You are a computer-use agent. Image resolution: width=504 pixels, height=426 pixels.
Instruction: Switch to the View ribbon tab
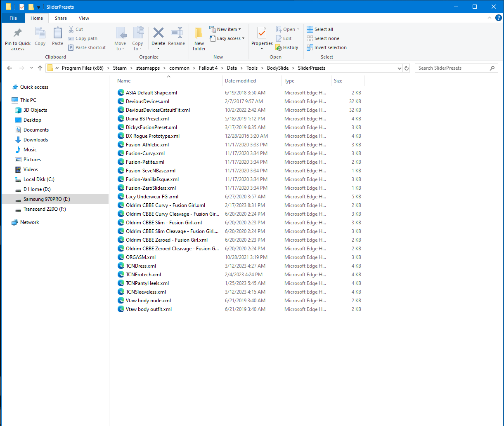[84, 18]
